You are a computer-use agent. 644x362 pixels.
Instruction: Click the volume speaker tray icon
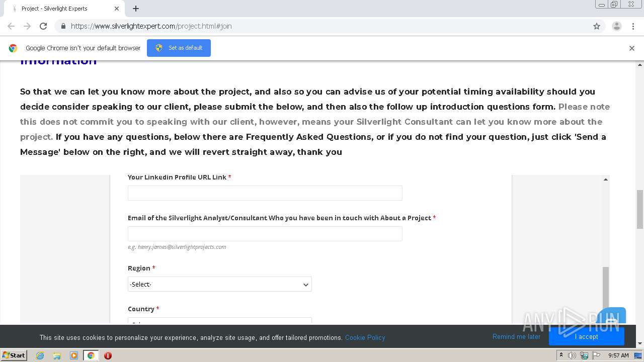(x=572, y=355)
